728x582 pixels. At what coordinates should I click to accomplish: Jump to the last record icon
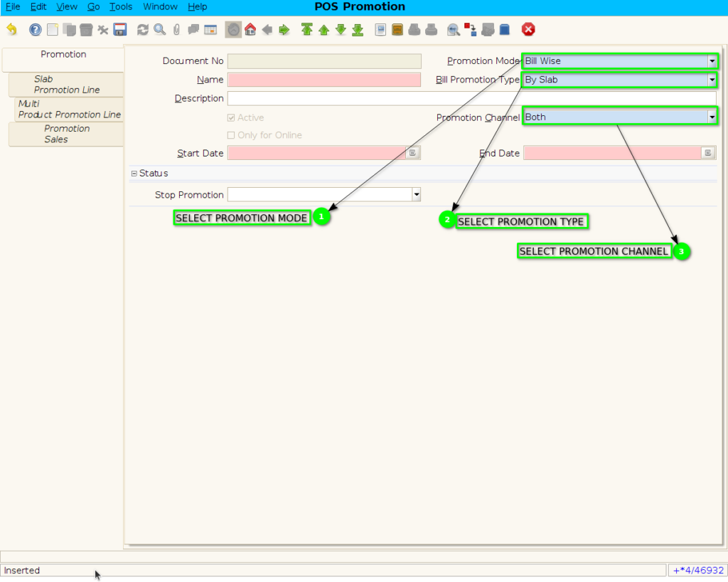tap(358, 30)
